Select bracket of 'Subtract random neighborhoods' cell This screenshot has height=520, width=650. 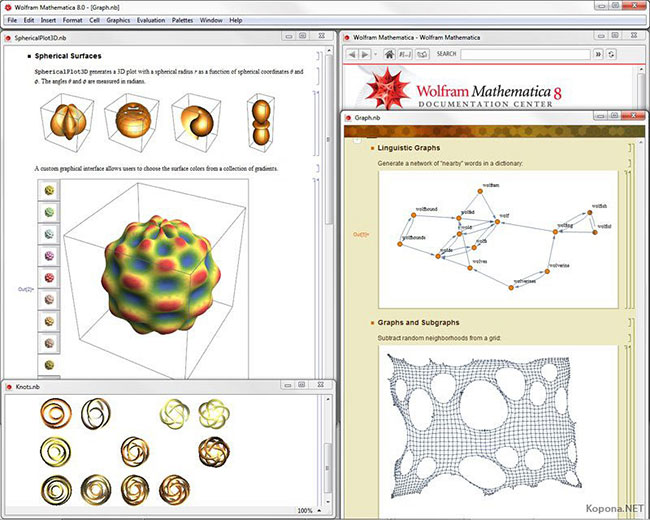click(630, 338)
